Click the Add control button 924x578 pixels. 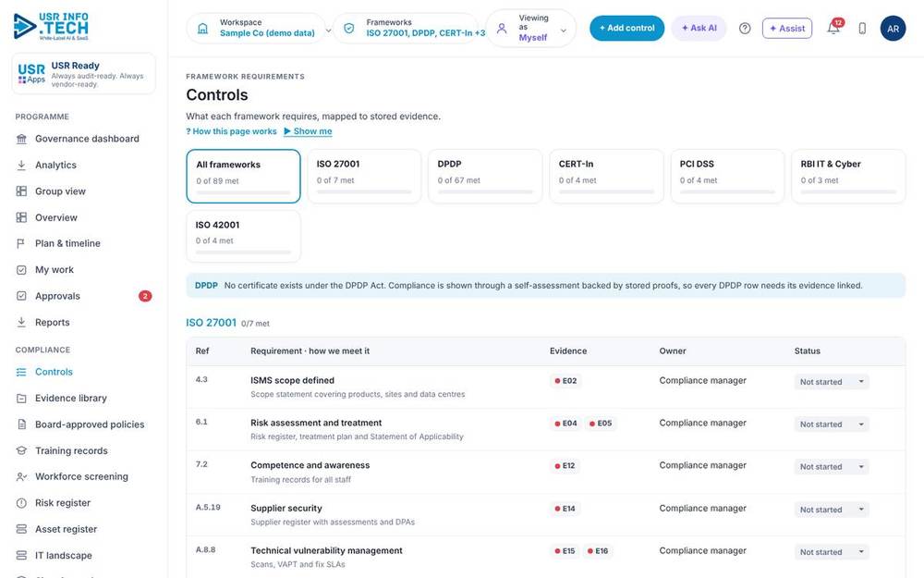pos(626,29)
